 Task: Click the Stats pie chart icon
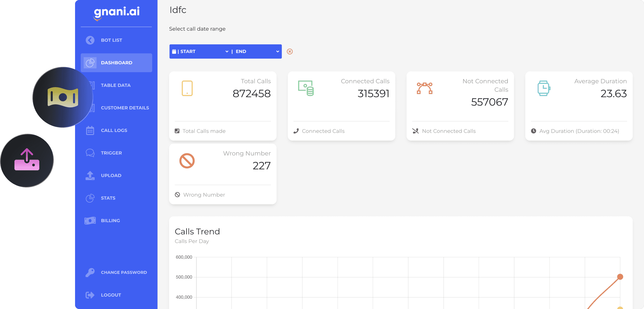[90, 198]
